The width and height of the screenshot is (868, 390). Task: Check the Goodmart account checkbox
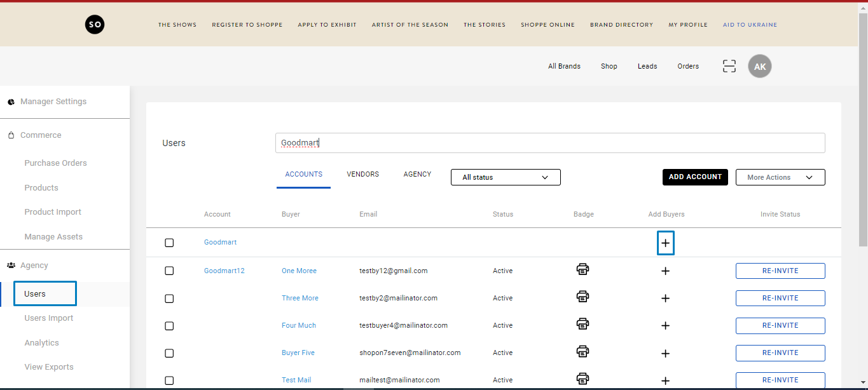(x=169, y=243)
